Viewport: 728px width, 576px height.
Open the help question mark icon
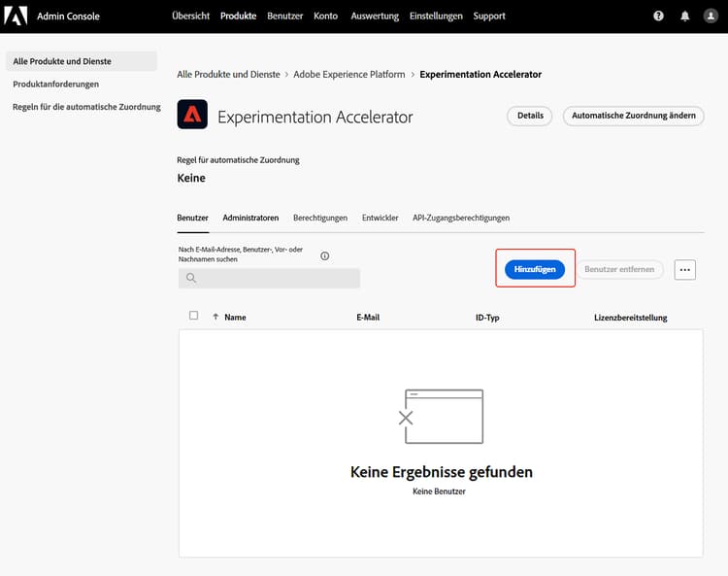658,16
